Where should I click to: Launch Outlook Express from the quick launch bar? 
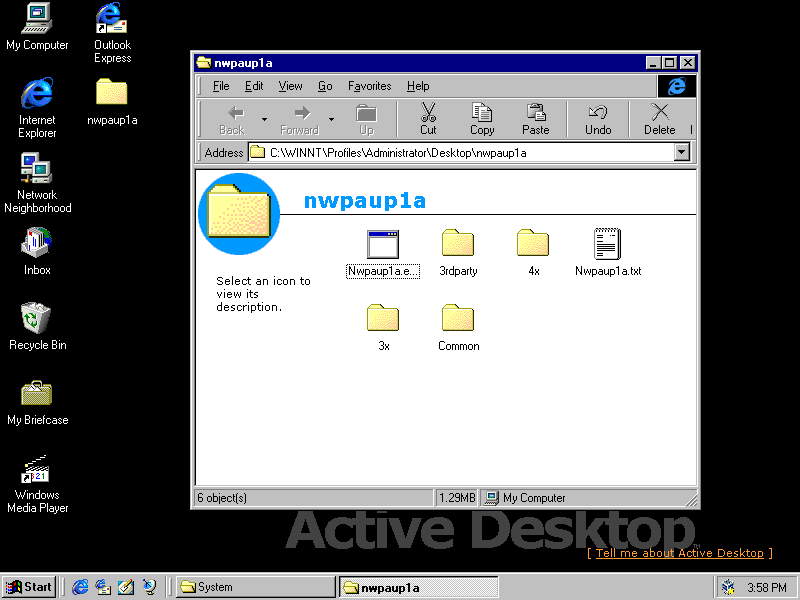click(x=103, y=587)
